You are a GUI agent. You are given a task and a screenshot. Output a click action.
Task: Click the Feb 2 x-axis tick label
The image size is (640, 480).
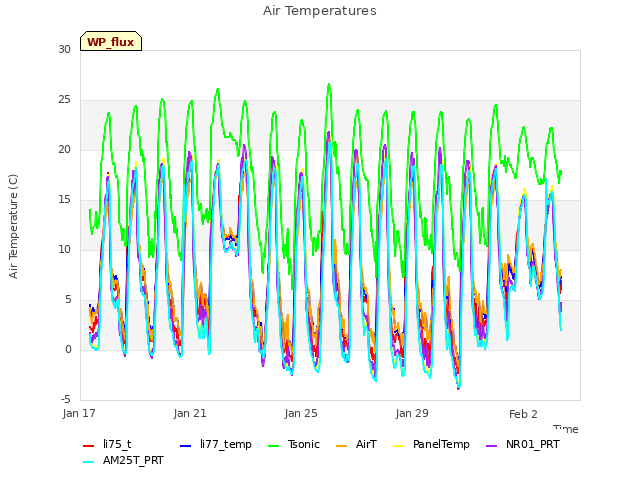[523, 414]
